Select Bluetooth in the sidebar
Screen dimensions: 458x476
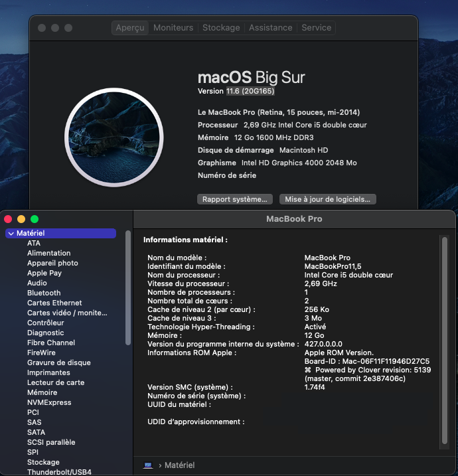tap(44, 293)
